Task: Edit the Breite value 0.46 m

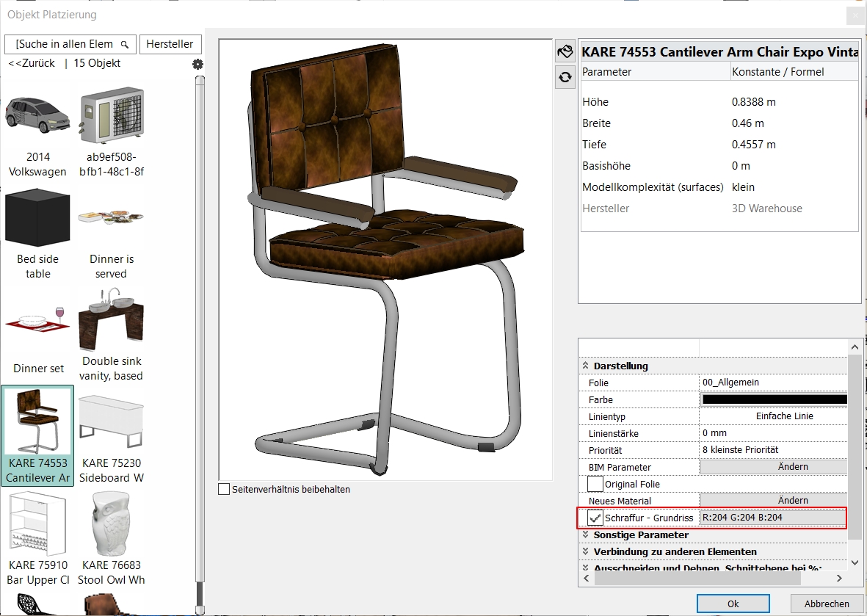Action: pos(747,123)
